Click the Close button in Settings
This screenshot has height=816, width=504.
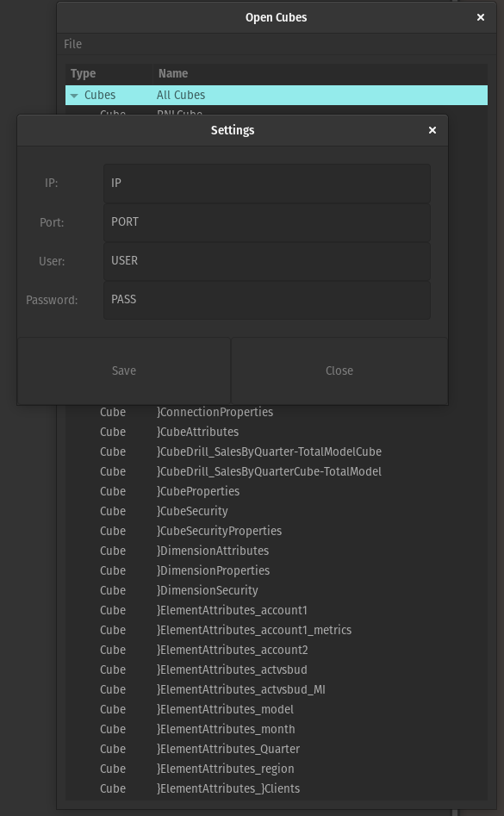pos(339,371)
